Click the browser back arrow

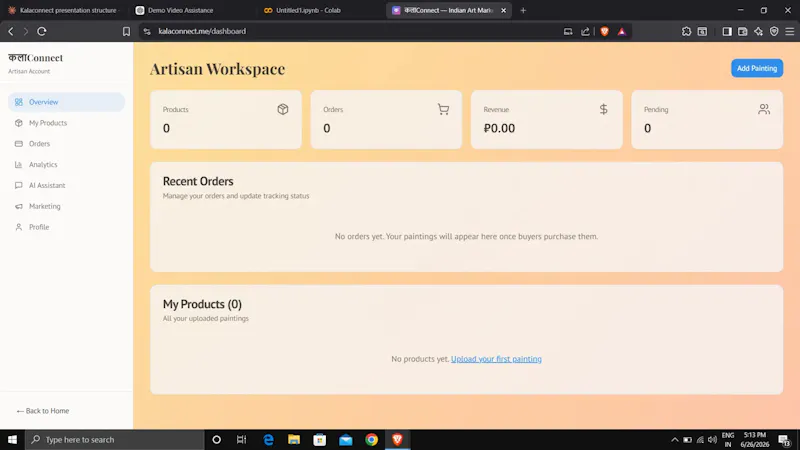click(x=11, y=31)
